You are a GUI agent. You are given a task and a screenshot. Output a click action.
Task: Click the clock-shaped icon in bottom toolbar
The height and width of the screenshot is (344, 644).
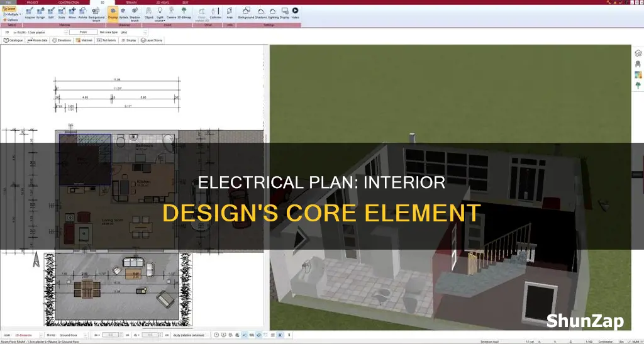216,335
